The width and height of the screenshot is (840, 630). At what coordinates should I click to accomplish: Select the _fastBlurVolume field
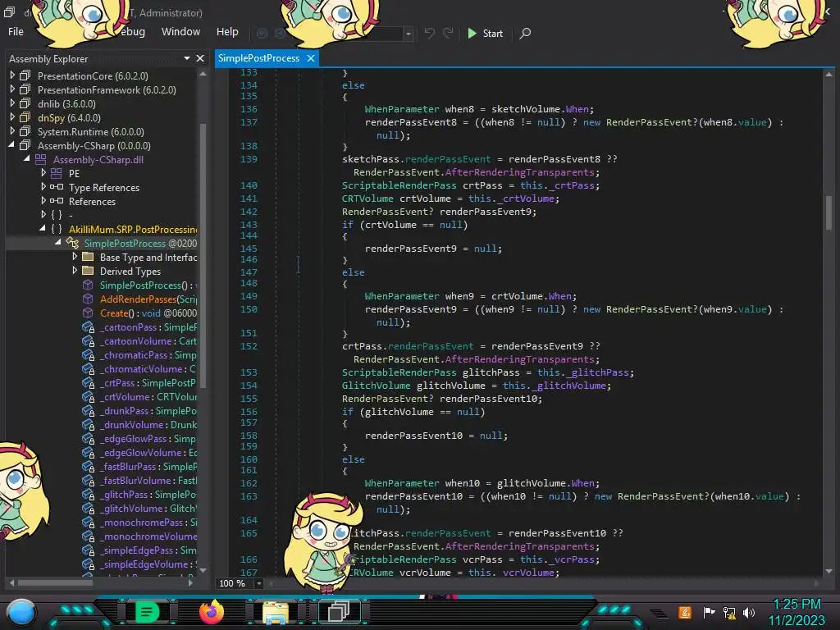[148, 481]
